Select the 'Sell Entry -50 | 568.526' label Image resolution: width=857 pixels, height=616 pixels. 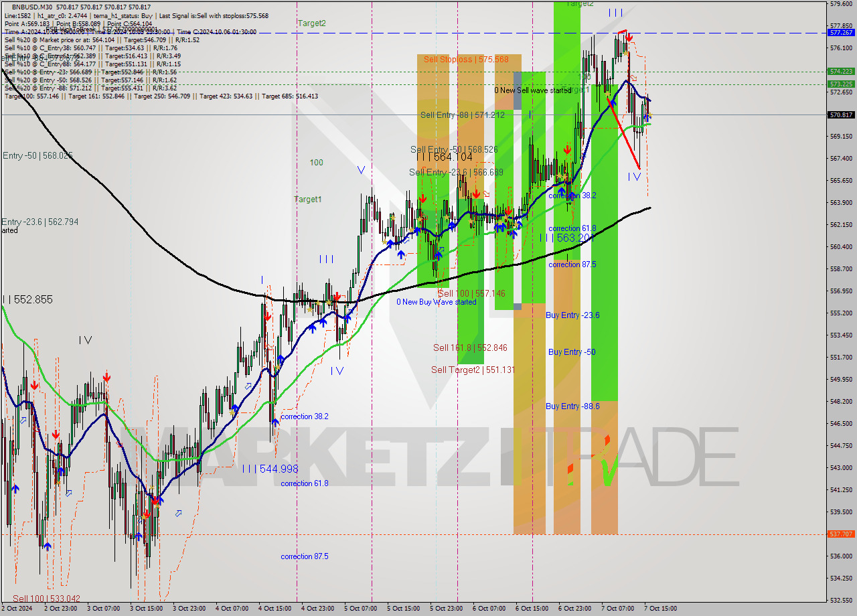coord(453,149)
